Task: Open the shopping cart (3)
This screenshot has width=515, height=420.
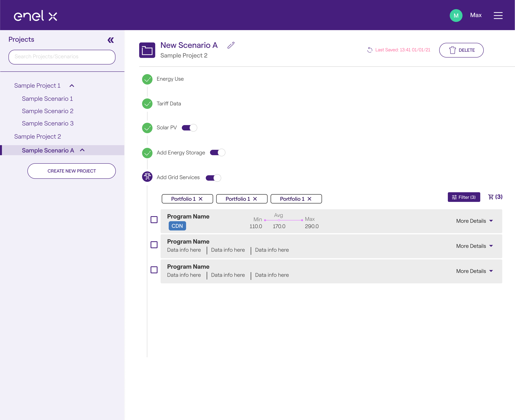Action: pyautogui.click(x=495, y=197)
